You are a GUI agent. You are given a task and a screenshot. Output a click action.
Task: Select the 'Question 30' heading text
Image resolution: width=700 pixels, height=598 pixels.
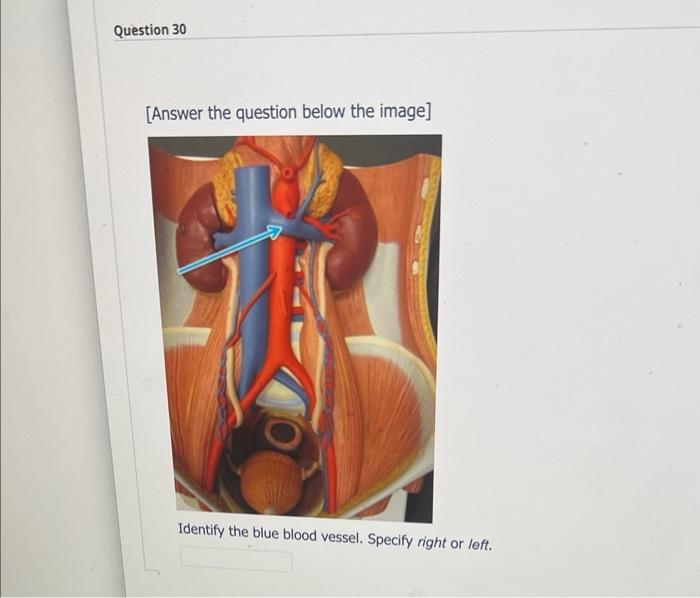(x=150, y=30)
